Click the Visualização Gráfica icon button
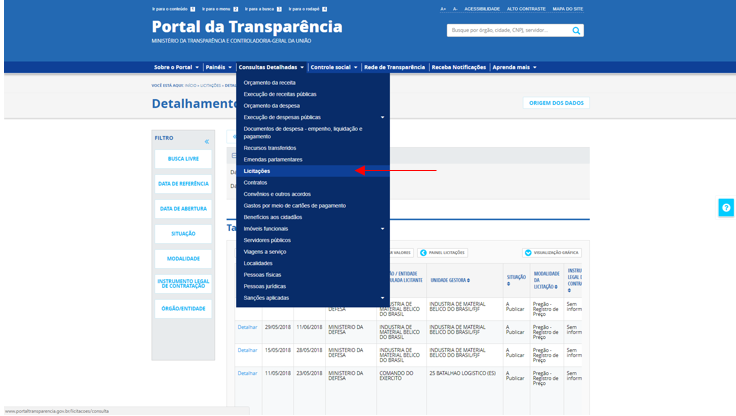 click(x=528, y=253)
